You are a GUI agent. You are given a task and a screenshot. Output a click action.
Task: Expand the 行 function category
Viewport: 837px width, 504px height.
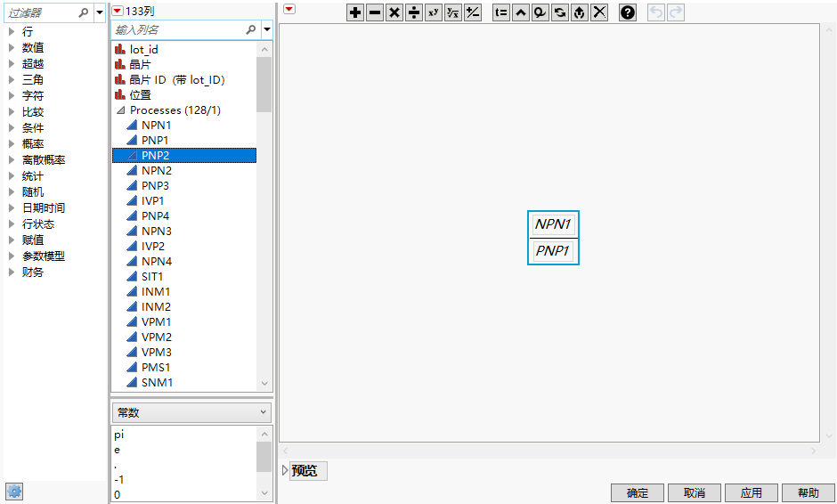pos(12,31)
